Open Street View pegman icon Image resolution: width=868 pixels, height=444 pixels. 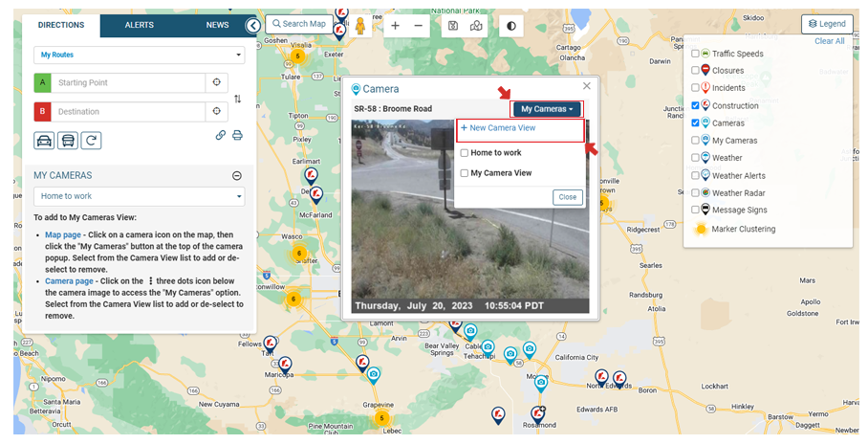pos(359,26)
